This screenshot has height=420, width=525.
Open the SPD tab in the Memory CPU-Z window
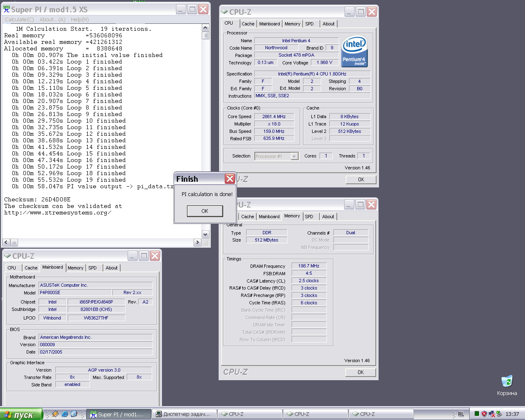pos(309,217)
